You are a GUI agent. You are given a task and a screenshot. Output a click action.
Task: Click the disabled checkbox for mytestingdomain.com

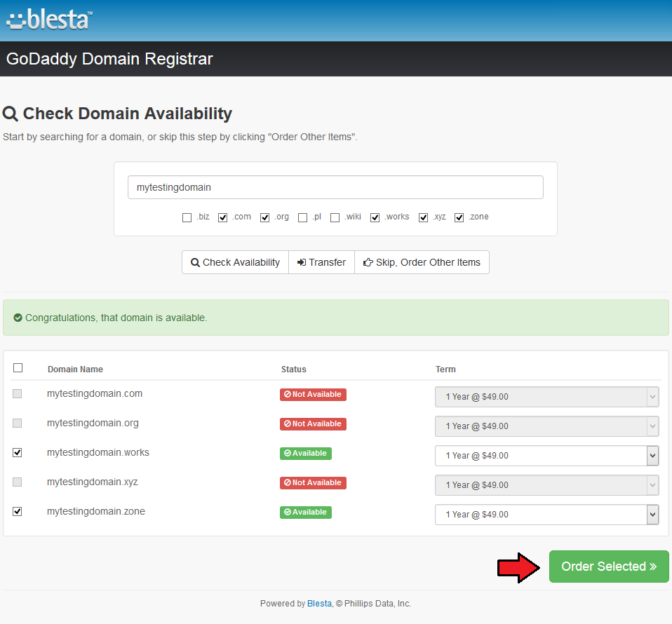[17, 393]
